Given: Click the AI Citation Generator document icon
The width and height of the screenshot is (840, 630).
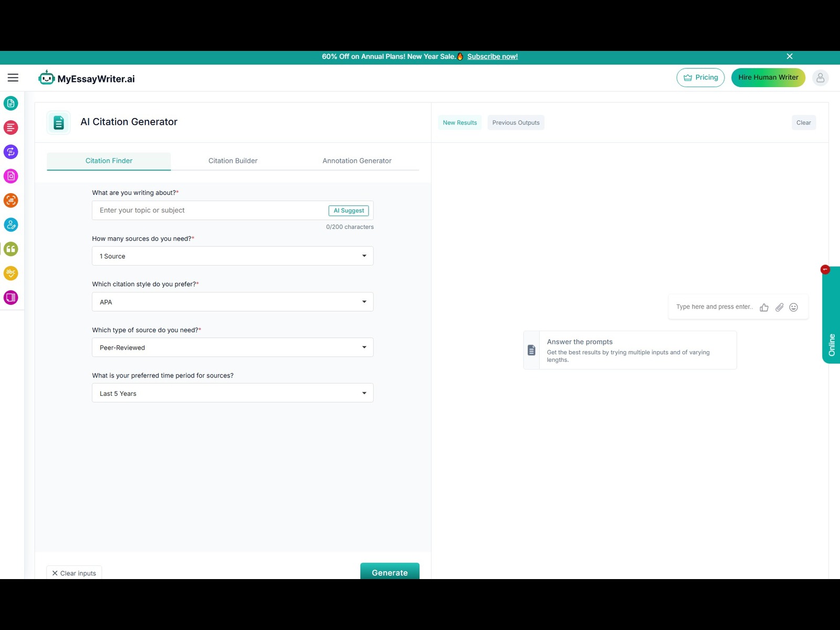Looking at the screenshot, I should 58,123.
